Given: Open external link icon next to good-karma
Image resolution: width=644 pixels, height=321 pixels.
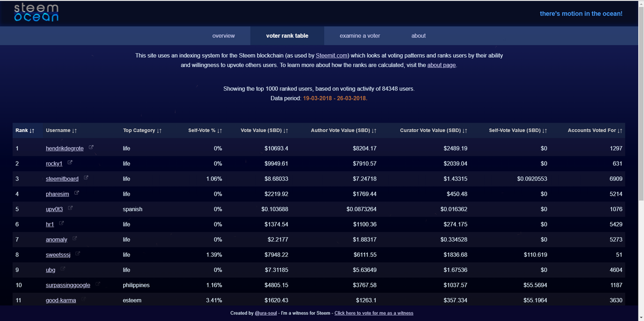Looking at the screenshot, I should click(84, 299).
